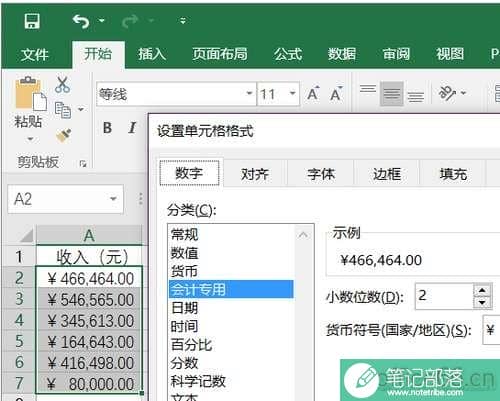This screenshot has height=401, width=500.
Task: Open the 审阅 ribbon tab
Action: [396, 54]
